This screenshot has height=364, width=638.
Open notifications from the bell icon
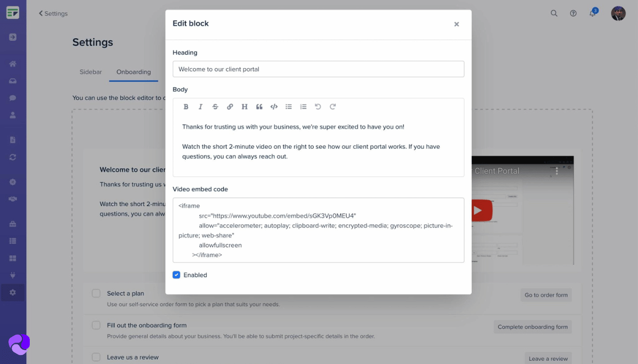click(x=592, y=13)
